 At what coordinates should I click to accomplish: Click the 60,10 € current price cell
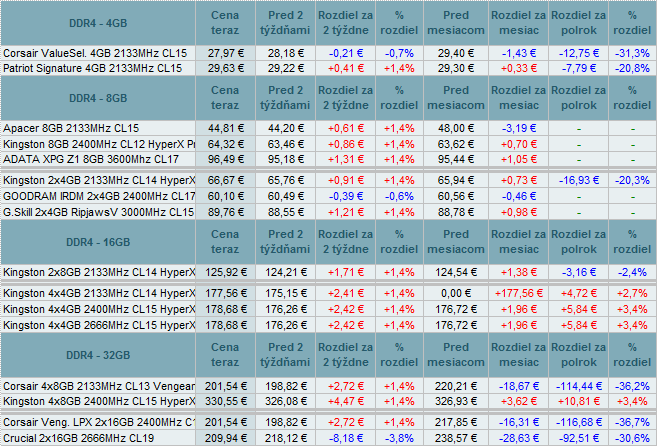(225, 196)
